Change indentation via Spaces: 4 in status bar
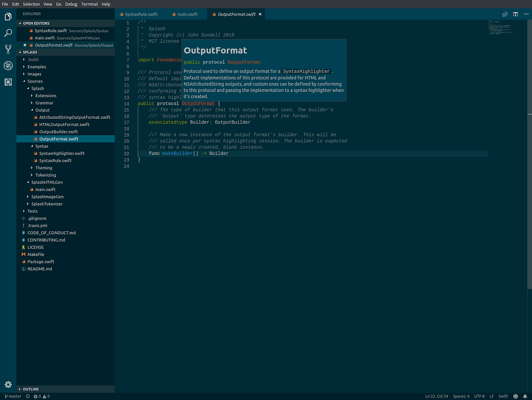532x400 pixels. pyautogui.click(x=461, y=396)
